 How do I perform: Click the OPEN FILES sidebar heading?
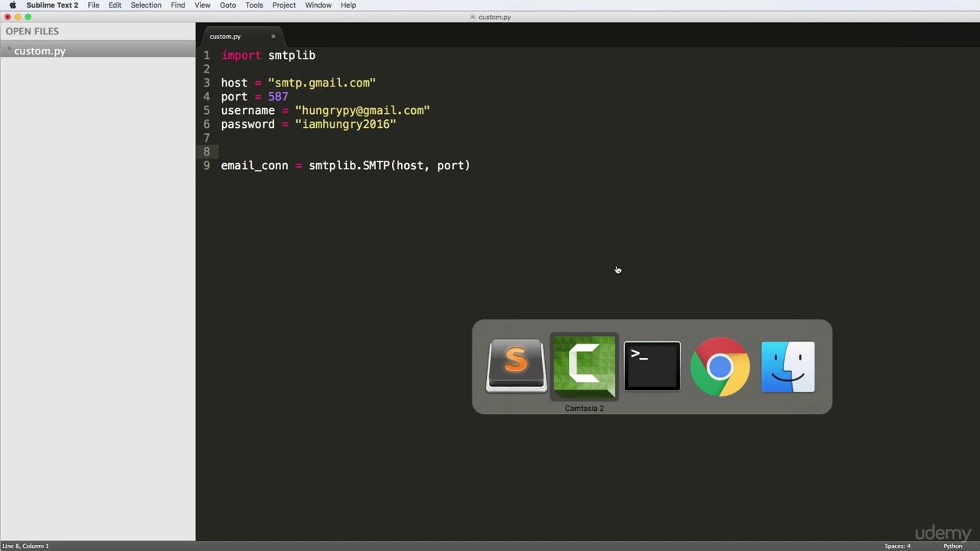pyautogui.click(x=32, y=31)
